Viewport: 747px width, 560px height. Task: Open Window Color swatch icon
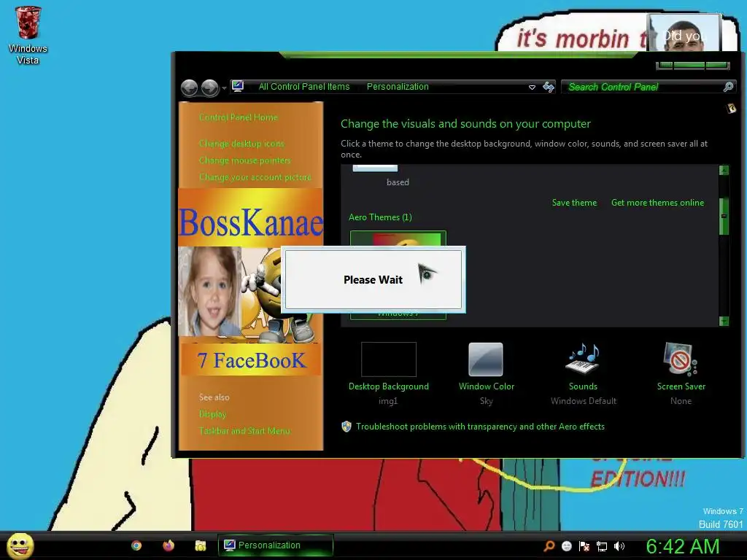point(485,359)
